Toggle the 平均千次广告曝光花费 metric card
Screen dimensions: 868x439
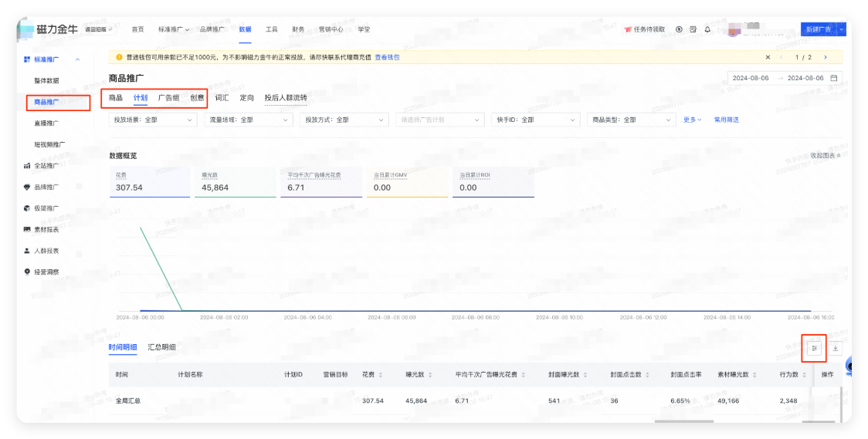pyautogui.click(x=321, y=182)
